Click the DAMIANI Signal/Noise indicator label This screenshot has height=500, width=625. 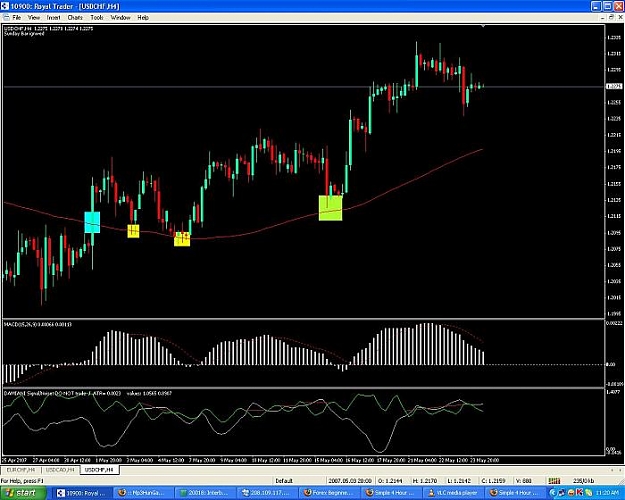point(88,393)
